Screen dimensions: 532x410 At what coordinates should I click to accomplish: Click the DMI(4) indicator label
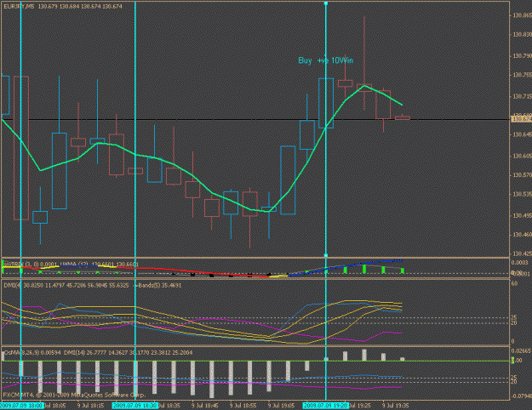(13, 286)
